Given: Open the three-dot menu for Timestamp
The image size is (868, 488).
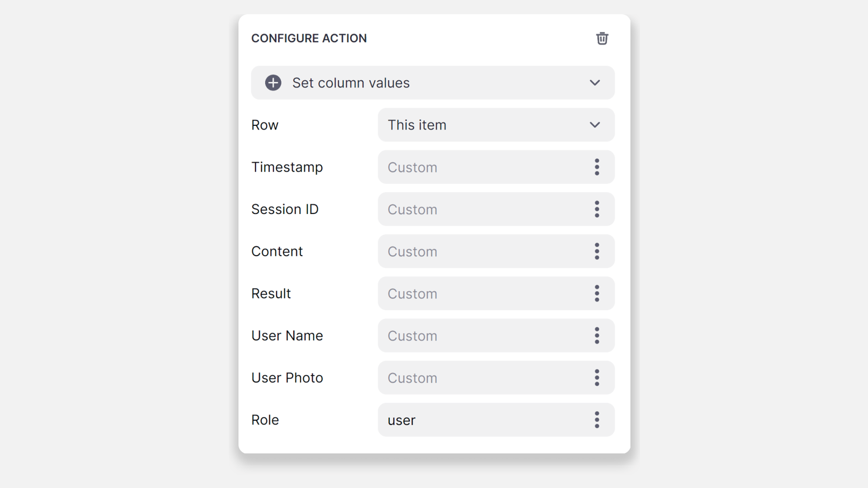Looking at the screenshot, I should point(597,167).
